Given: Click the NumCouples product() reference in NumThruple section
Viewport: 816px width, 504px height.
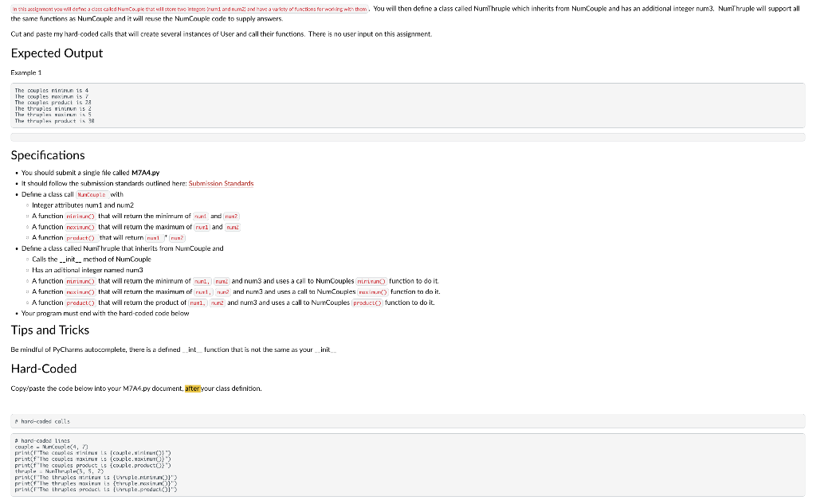Looking at the screenshot, I should click(x=367, y=302).
